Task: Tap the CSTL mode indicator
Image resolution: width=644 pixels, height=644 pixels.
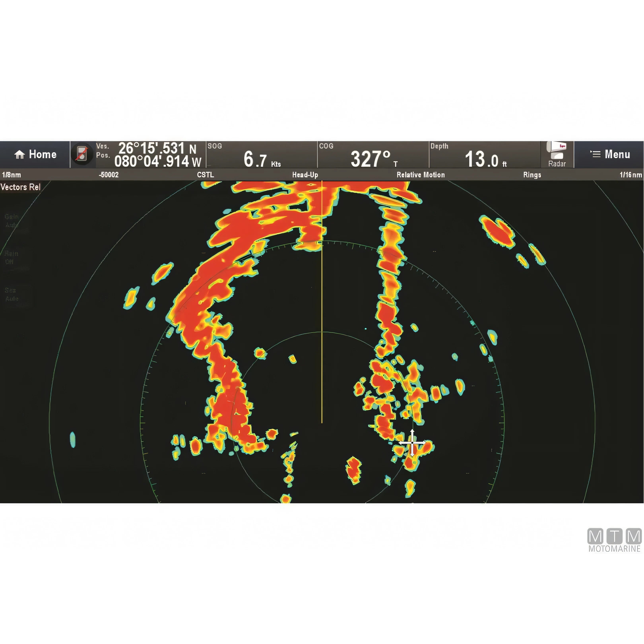Action: tap(205, 175)
